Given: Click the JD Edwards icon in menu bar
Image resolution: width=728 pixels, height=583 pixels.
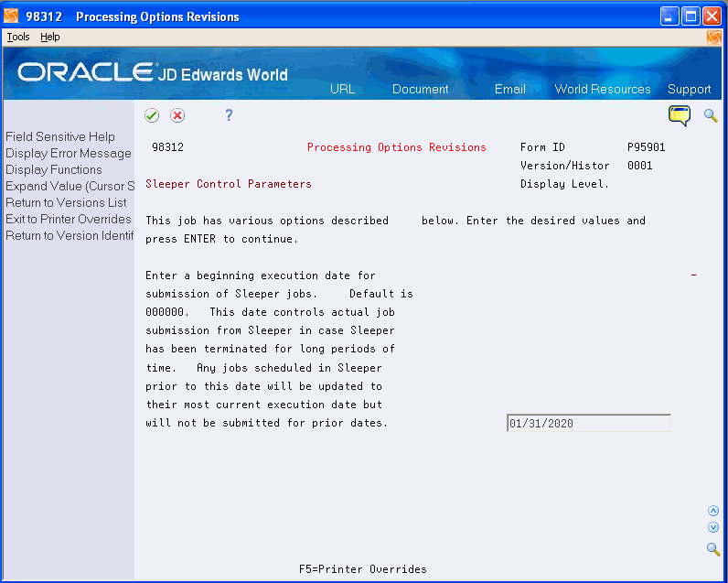Looking at the screenshot, I should click(x=714, y=38).
